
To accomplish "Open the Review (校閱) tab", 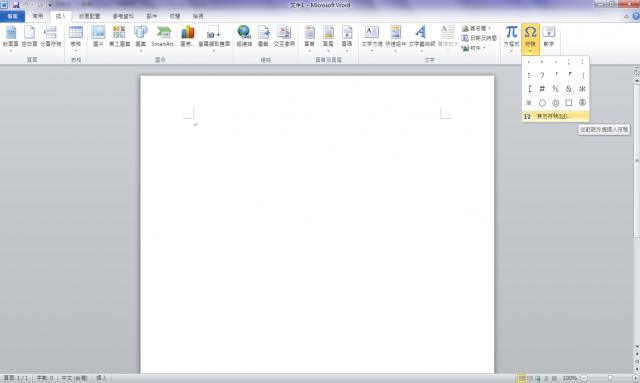I will point(175,16).
